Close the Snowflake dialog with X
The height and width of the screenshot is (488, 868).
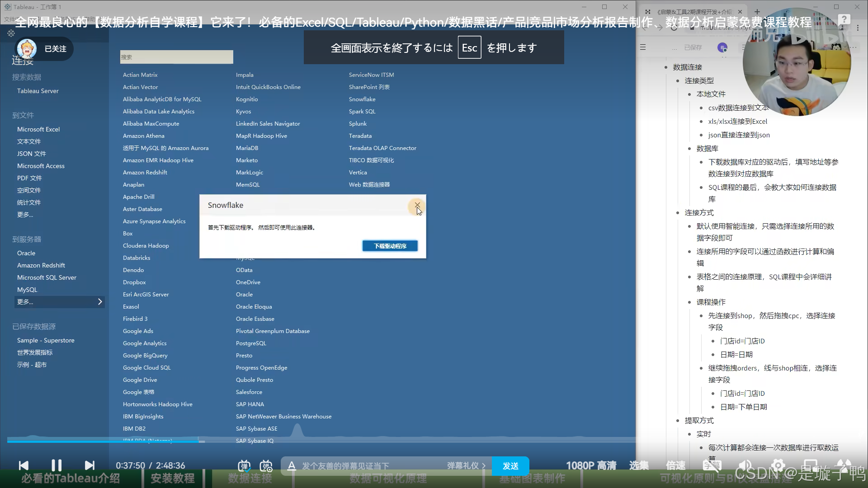[417, 205]
